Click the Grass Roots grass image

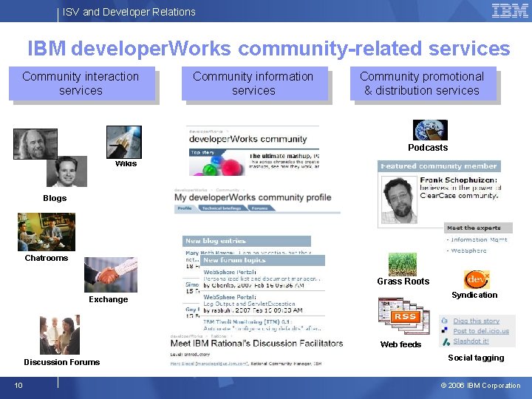[403, 264]
